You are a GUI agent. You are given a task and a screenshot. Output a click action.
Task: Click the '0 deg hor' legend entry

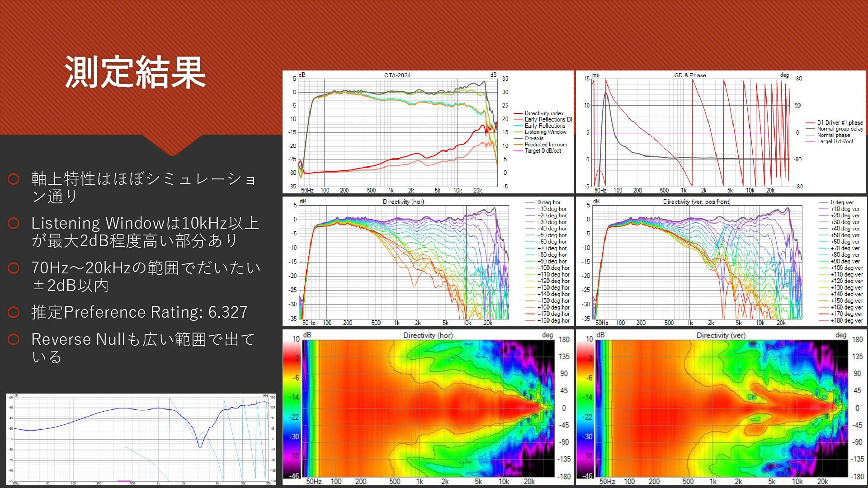[548, 202]
